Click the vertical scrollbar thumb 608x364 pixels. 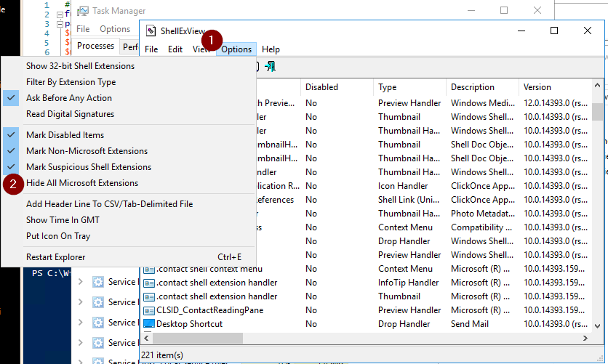click(x=597, y=112)
